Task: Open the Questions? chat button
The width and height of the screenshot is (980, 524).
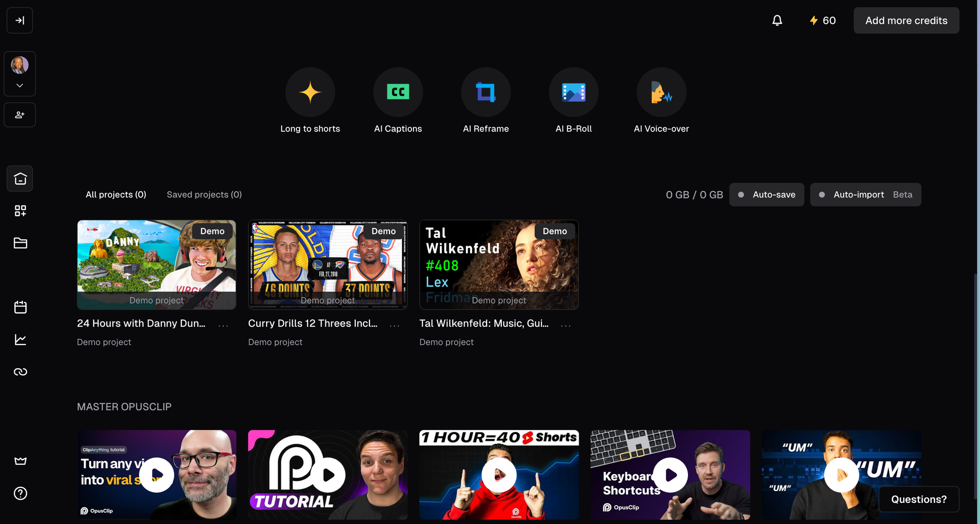Action: tap(919, 499)
